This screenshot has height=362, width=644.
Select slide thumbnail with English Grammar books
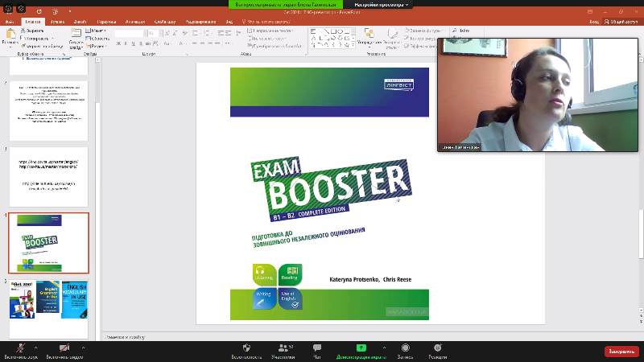coord(48,309)
